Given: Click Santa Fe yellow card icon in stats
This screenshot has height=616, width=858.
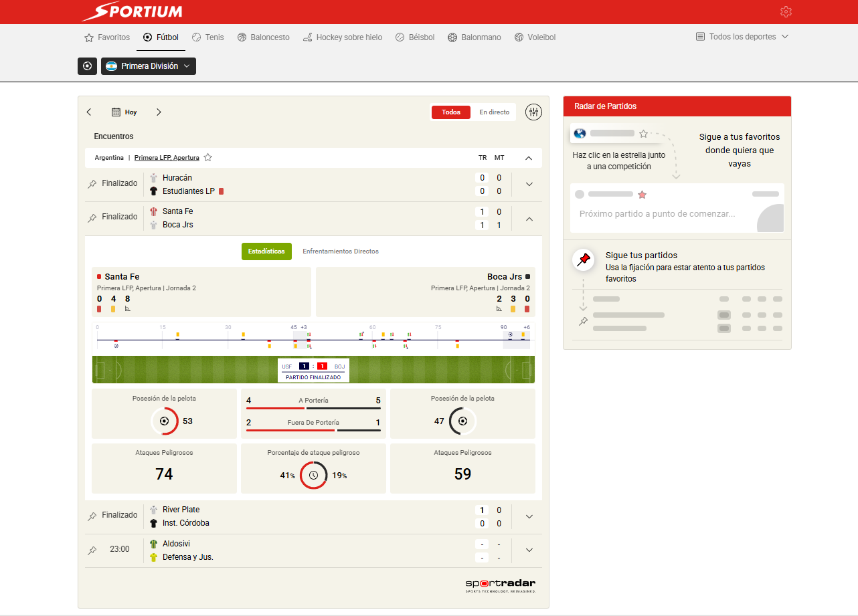Looking at the screenshot, I should pos(113,309).
